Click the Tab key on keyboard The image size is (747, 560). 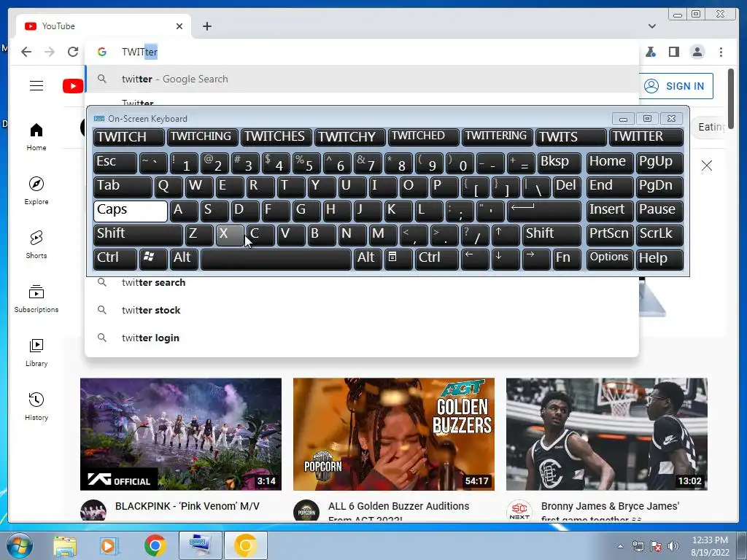[x=123, y=187]
